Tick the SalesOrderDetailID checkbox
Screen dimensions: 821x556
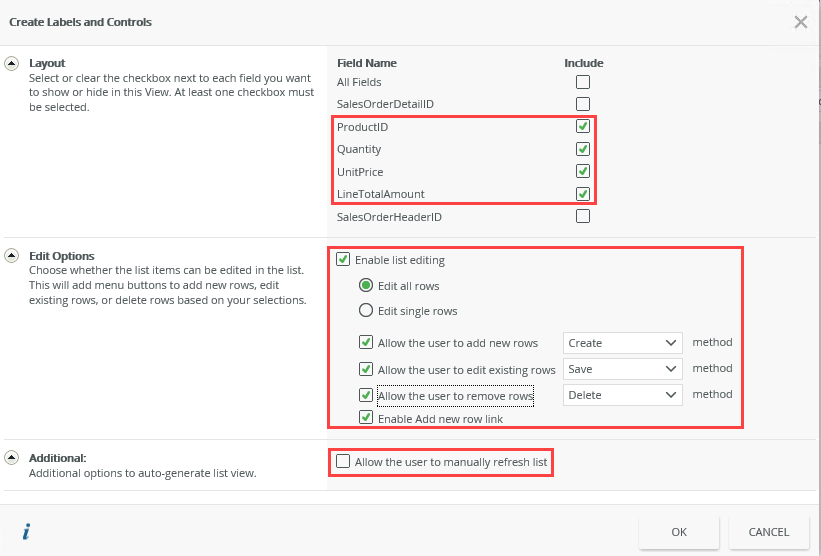[583, 104]
